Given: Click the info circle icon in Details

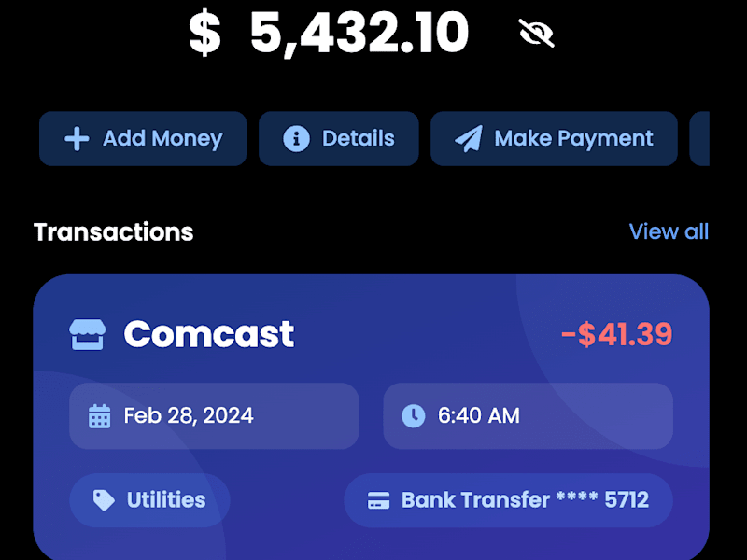Looking at the screenshot, I should pyautogui.click(x=296, y=138).
